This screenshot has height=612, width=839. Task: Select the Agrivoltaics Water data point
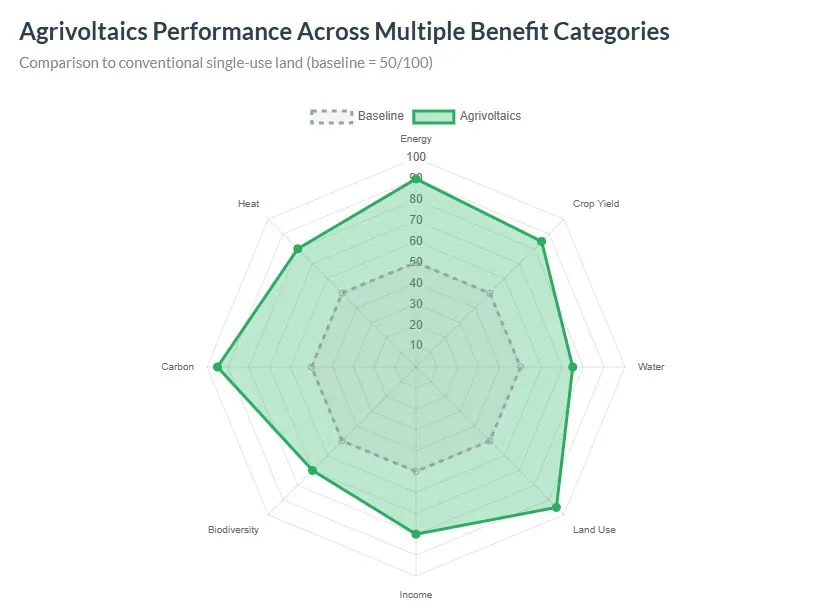pyautogui.click(x=573, y=367)
